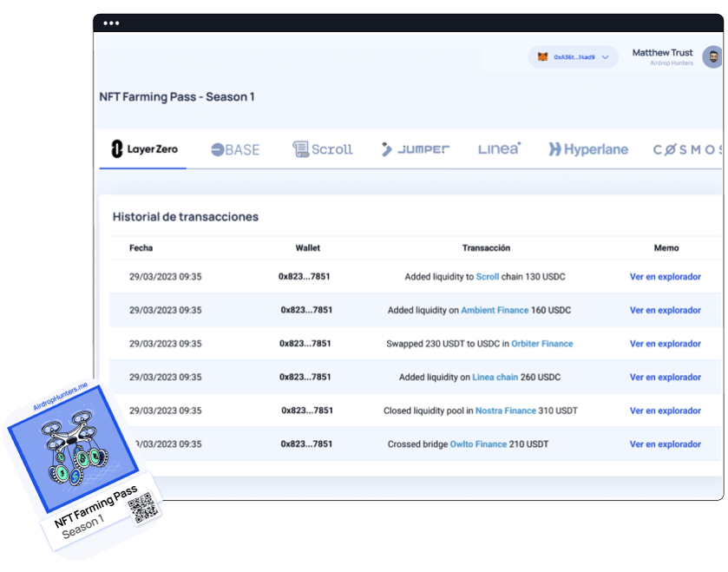Click Ver en explorador for Linea chain row

[665, 377]
